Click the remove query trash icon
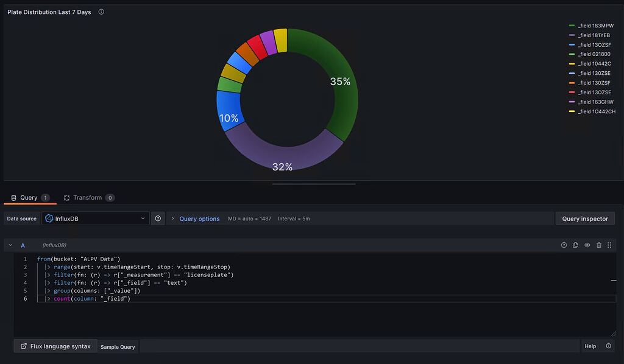Viewport: 624px width, 364px height. tap(599, 245)
